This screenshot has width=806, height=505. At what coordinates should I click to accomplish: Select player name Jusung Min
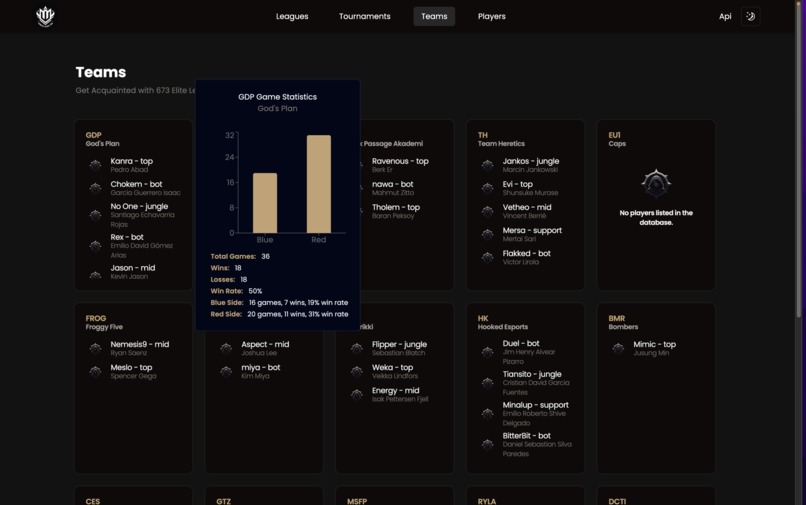click(x=651, y=353)
